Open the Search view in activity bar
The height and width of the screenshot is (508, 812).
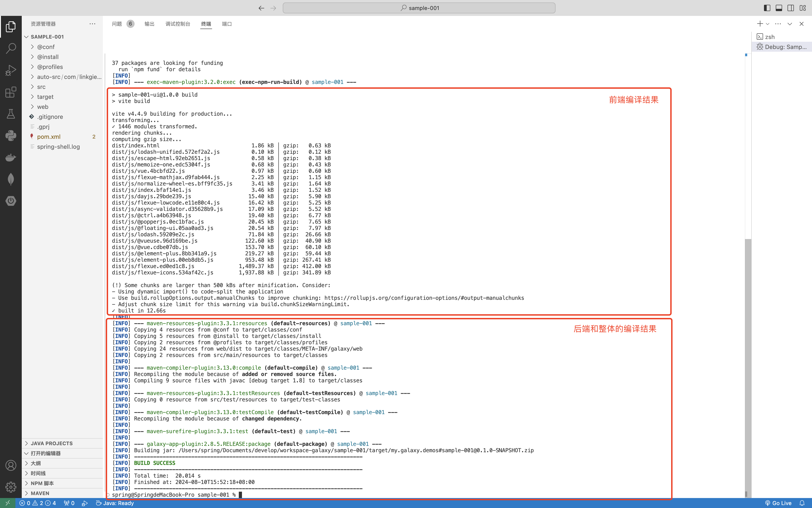point(11,48)
